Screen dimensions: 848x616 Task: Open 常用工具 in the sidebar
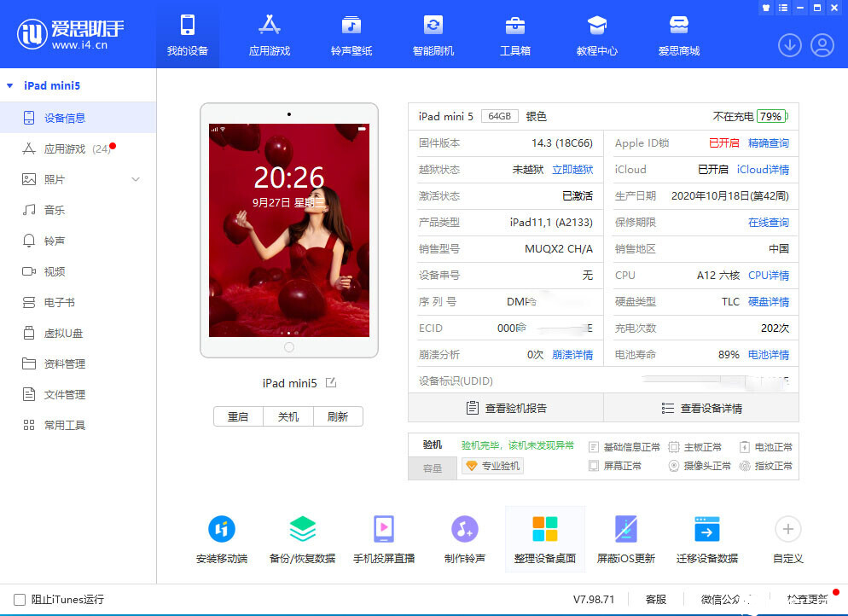point(78,425)
